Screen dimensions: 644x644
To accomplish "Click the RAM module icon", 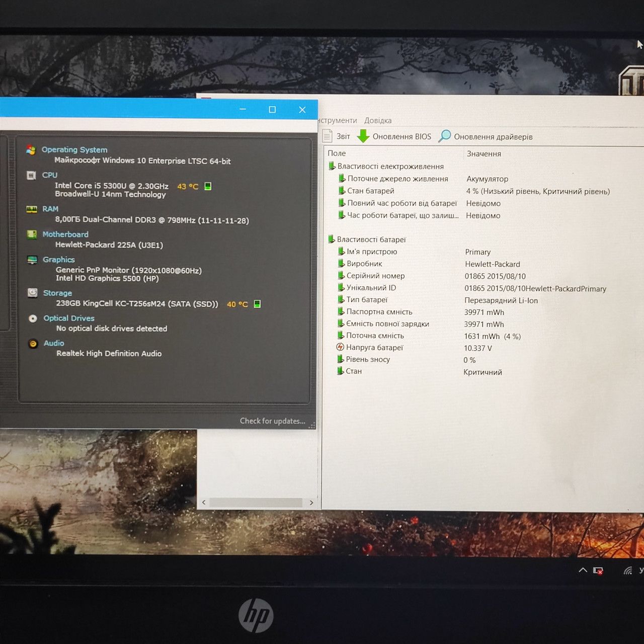I will pyautogui.click(x=32, y=209).
